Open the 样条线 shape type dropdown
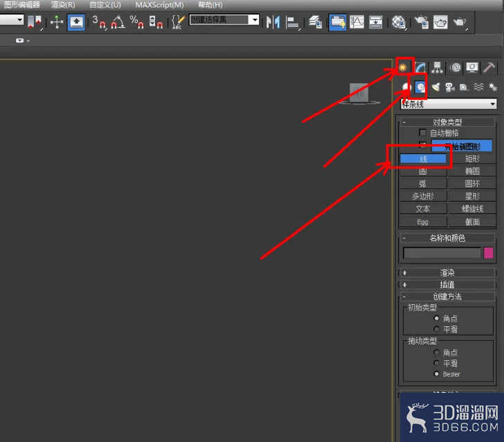This screenshot has width=504, height=442. [x=448, y=104]
